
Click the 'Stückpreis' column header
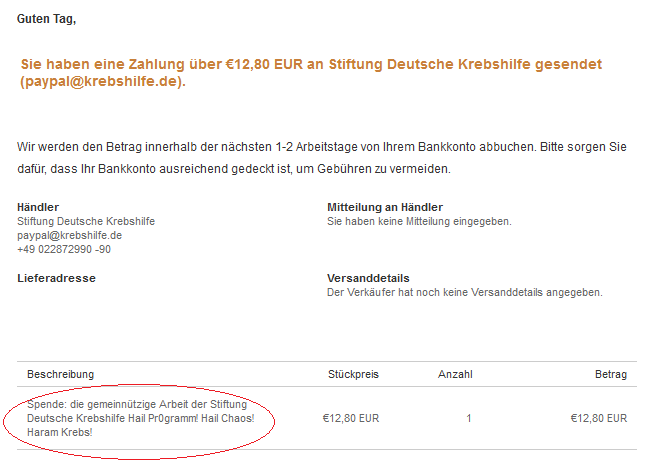[353, 374]
